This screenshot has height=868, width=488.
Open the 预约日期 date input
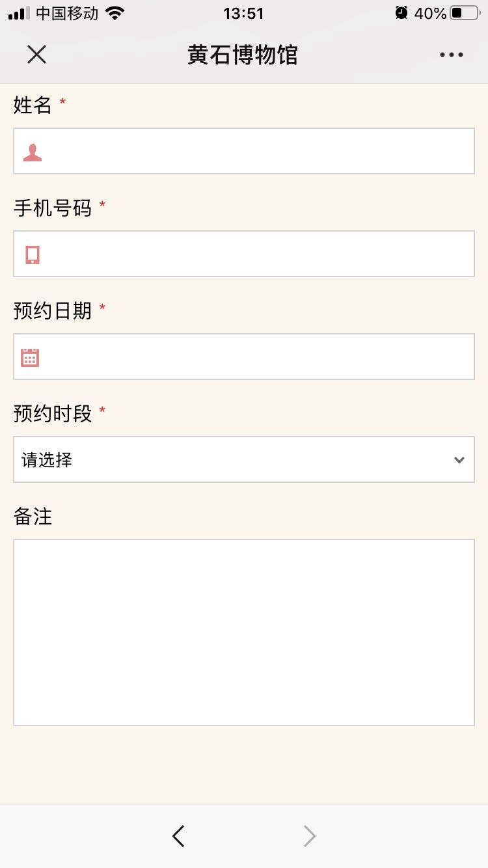pos(260,357)
